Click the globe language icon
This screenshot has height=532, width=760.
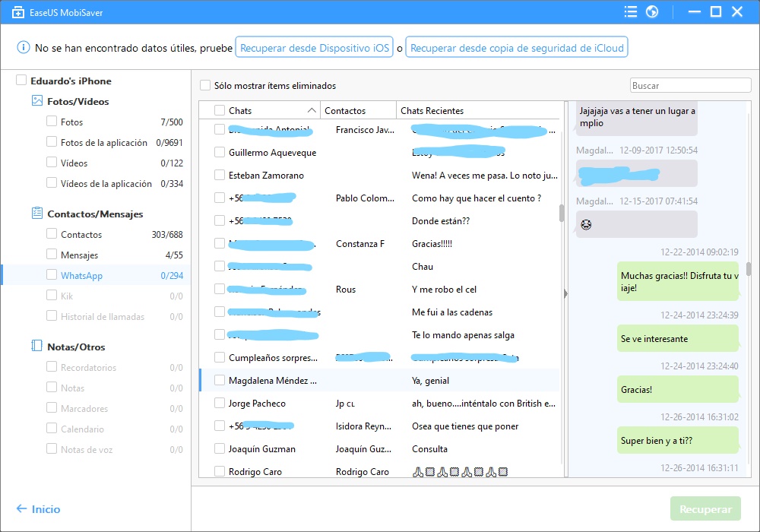click(x=651, y=11)
